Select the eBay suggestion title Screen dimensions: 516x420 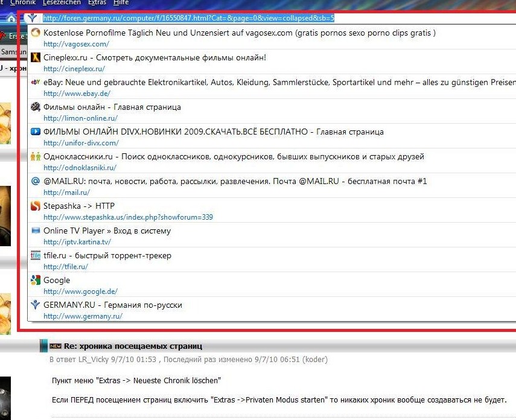pyautogui.click(x=279, y=82)
